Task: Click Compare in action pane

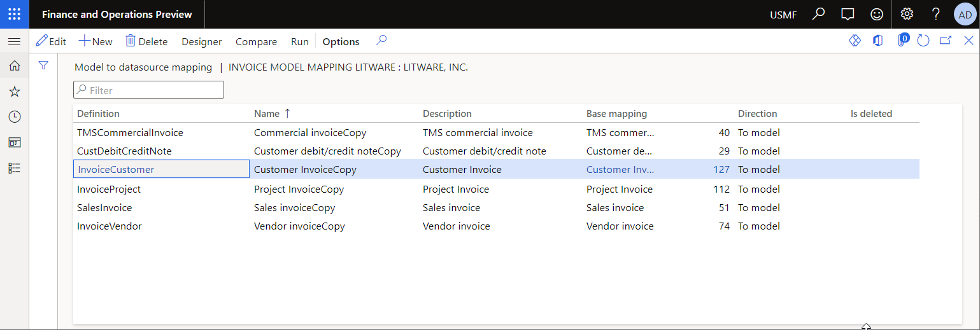Action: click(x=256, y=41)
